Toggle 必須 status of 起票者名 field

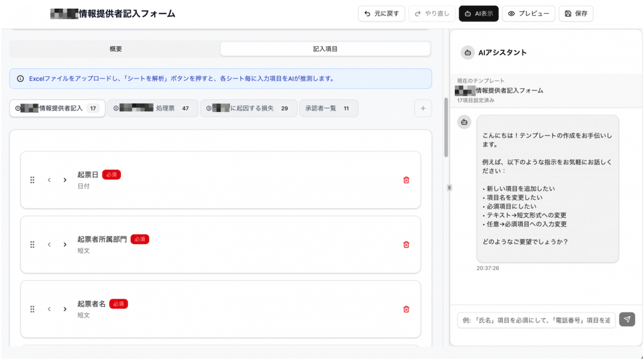(118, 304)
